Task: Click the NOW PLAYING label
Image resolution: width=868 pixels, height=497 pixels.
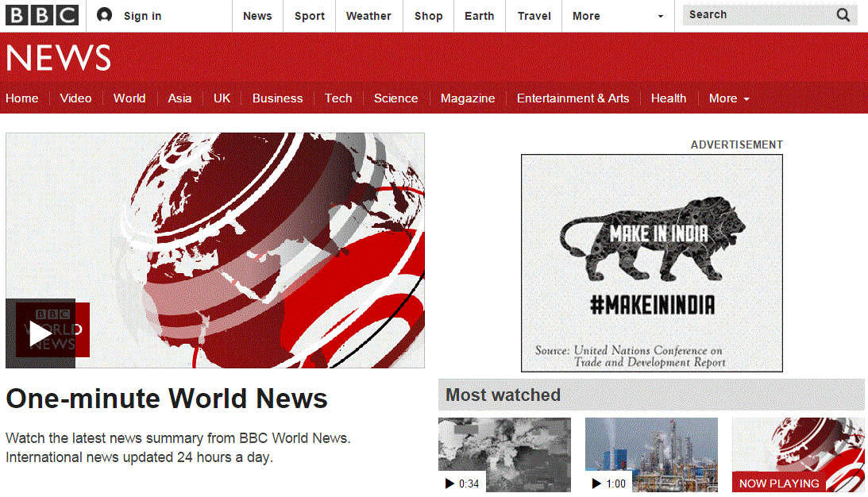Action: click(x=779, y=484)
